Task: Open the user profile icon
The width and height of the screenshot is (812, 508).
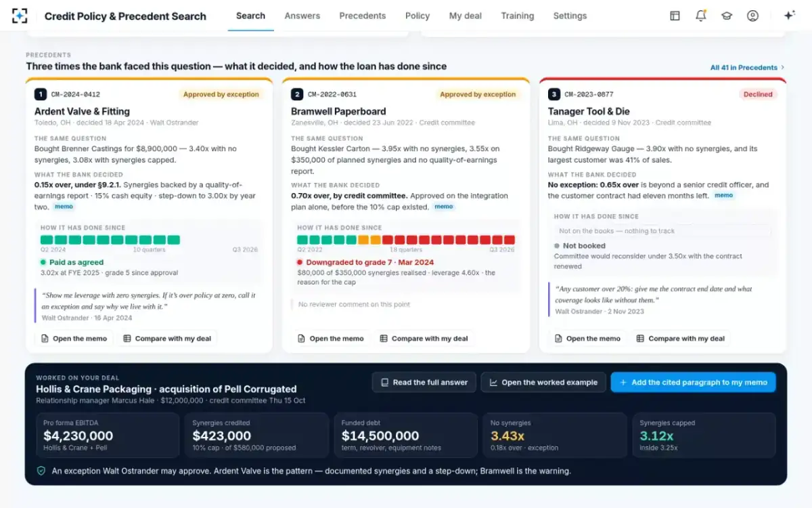Action: (x=752, y=16)
